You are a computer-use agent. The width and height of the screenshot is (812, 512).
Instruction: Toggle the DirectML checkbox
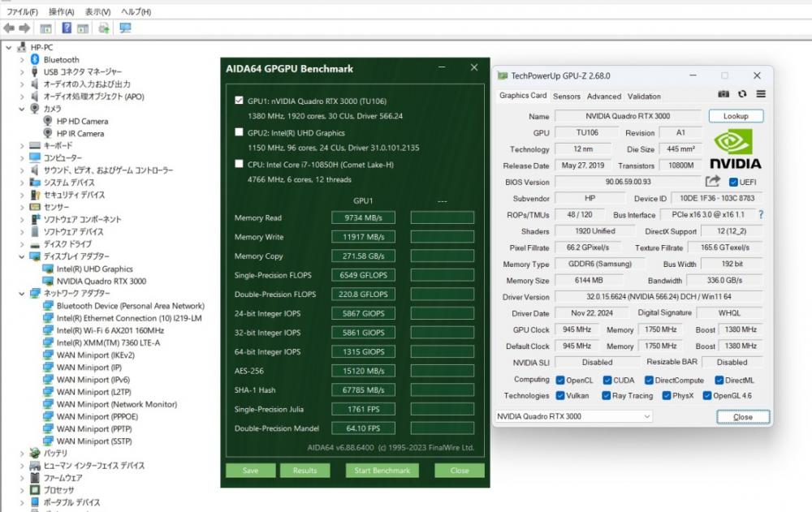[719, 380]
